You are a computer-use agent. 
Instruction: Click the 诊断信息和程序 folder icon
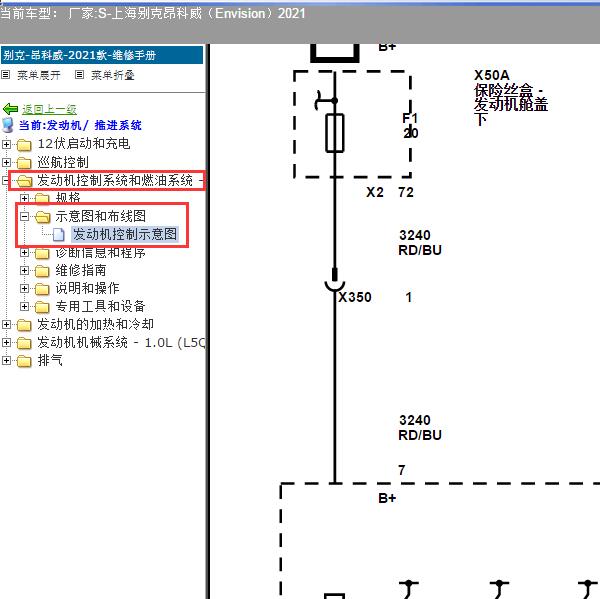42,253
